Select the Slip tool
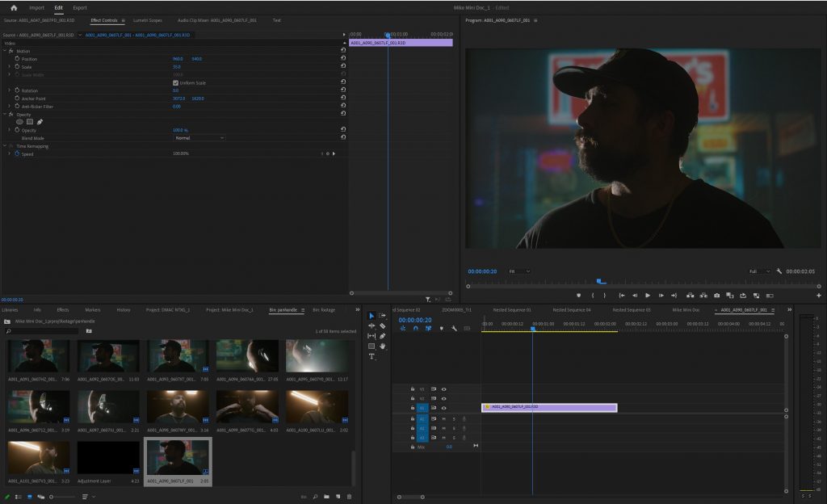The height and width of the screenshot is (504, 827). (x=372, y=336)
